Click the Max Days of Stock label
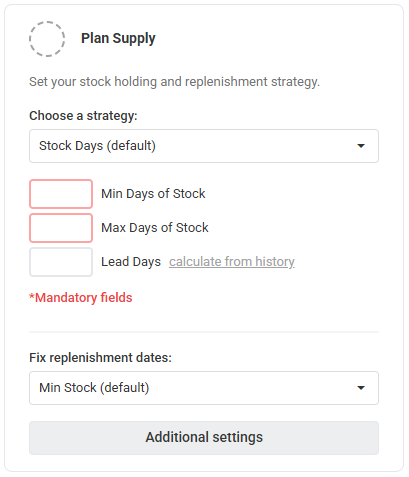Viewport: 409px width, 477px height. [155, 228]
